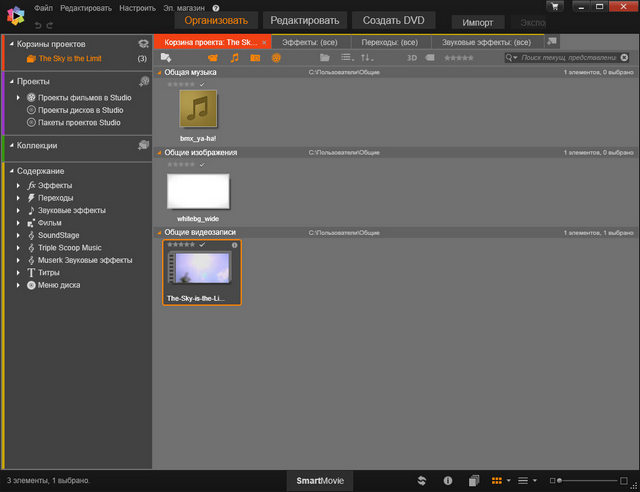The width and height of the screenshot is (640, 492).
Task: Switch to Переходы: (все) tab
Action: click(388, 42)
